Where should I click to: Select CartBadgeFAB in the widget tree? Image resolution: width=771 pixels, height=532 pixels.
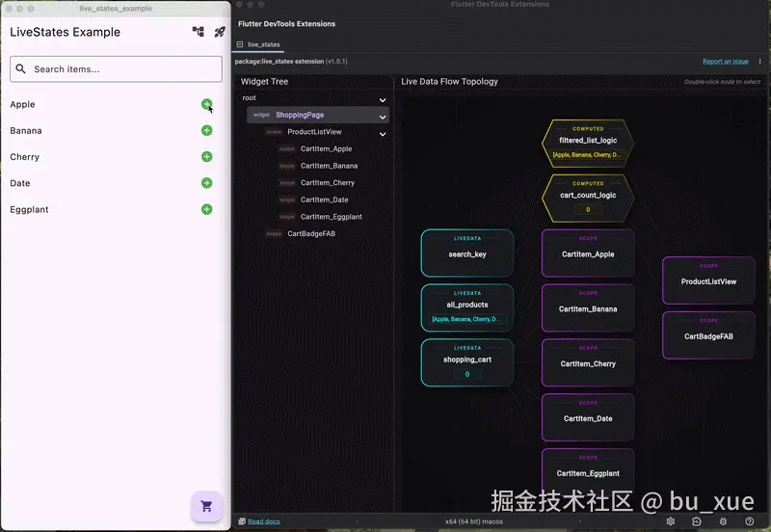(x=311, y=233)
